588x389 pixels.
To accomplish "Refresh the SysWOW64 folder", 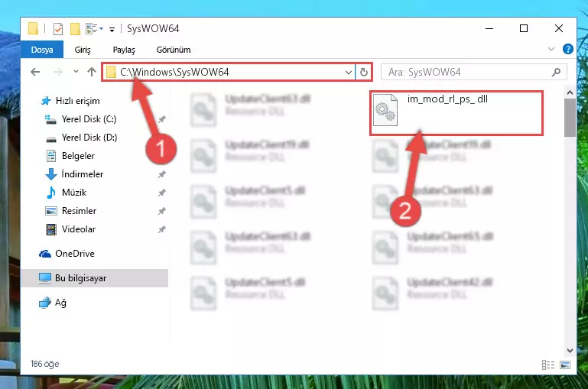I will 364,72.
